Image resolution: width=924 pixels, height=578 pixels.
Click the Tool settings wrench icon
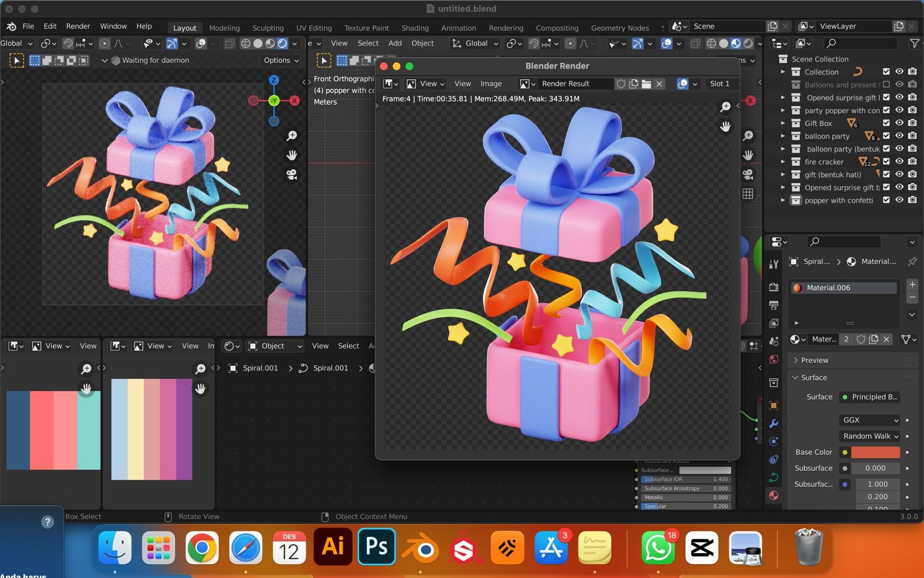pyautogui.click(x=774, y=265)
